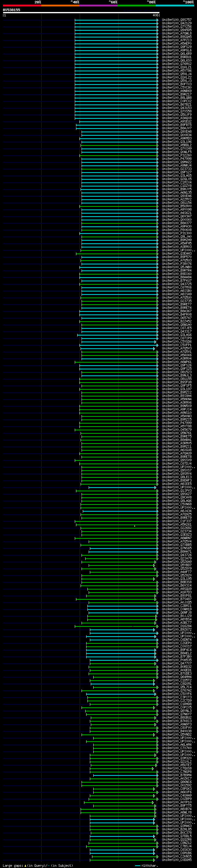Click hit label UniRef100_A5YT86
Image resolution: width=197 pixels, height=868 pixels.
pos(177,71)
